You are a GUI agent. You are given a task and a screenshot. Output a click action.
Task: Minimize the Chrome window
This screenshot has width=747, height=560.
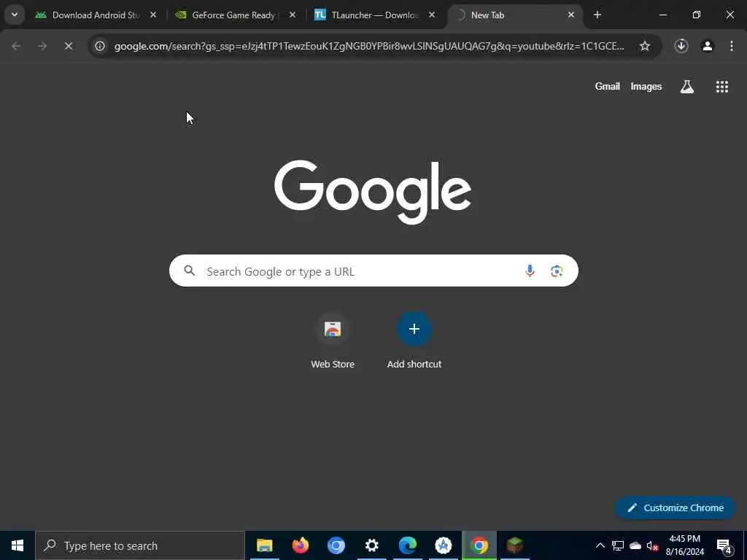pos(662,15)
